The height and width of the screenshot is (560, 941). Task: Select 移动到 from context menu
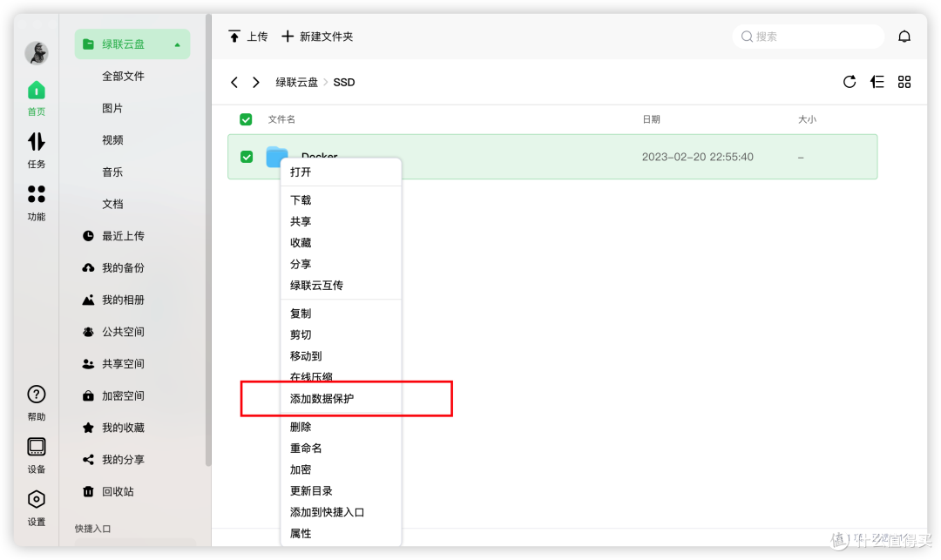[x=341, y=355]
